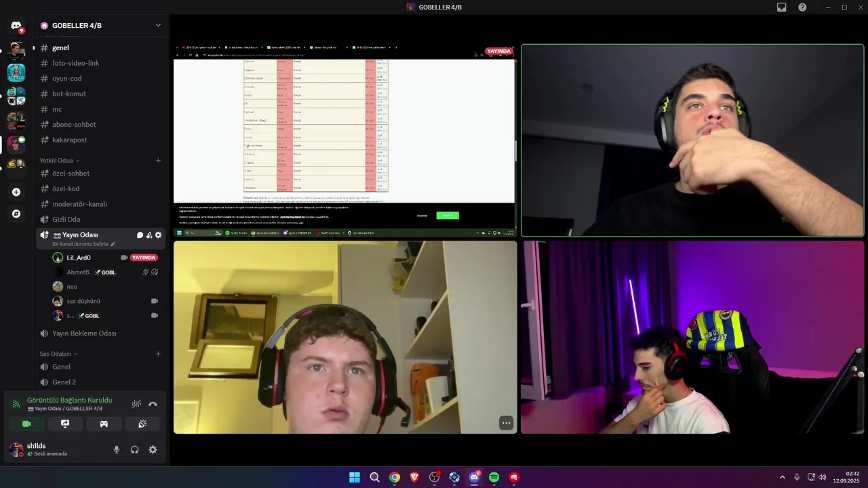Edit the channel status with pencil icon

tap(113, 244)
